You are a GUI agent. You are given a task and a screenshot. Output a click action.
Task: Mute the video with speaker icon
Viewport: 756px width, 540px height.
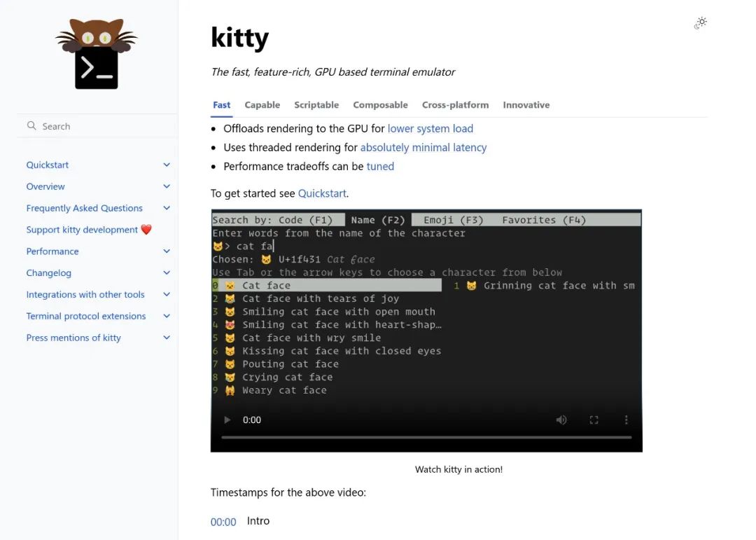[561, 420]
